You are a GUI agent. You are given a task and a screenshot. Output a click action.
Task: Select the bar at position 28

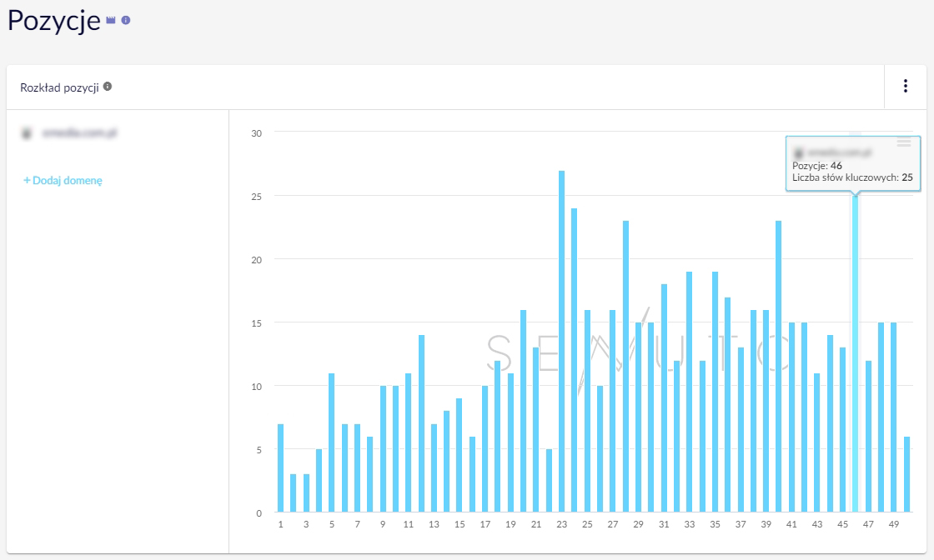(625, 367)
